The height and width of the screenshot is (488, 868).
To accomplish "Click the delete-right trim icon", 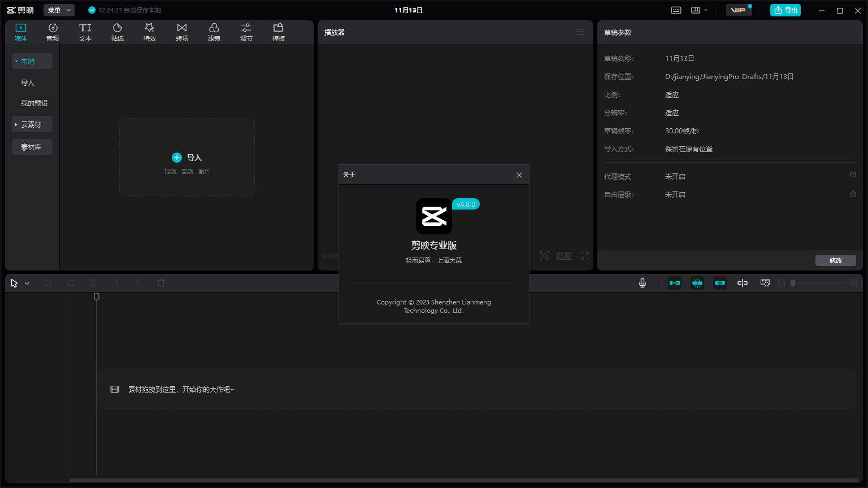I will tap(138, 283).
